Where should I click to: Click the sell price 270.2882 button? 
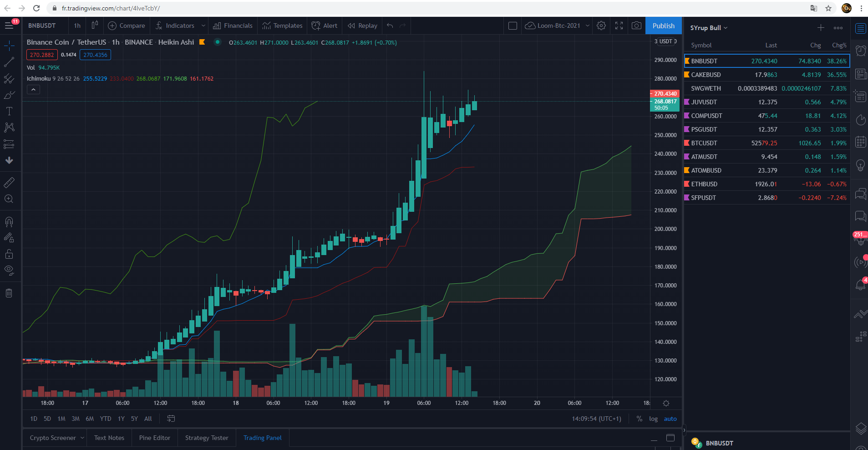click(x=42, y=55)
